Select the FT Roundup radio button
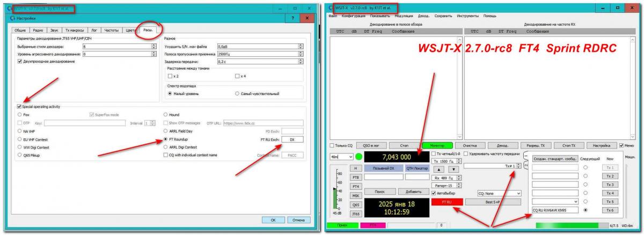The width and height of the screenshot is (644, 235). tap(165, 138)
